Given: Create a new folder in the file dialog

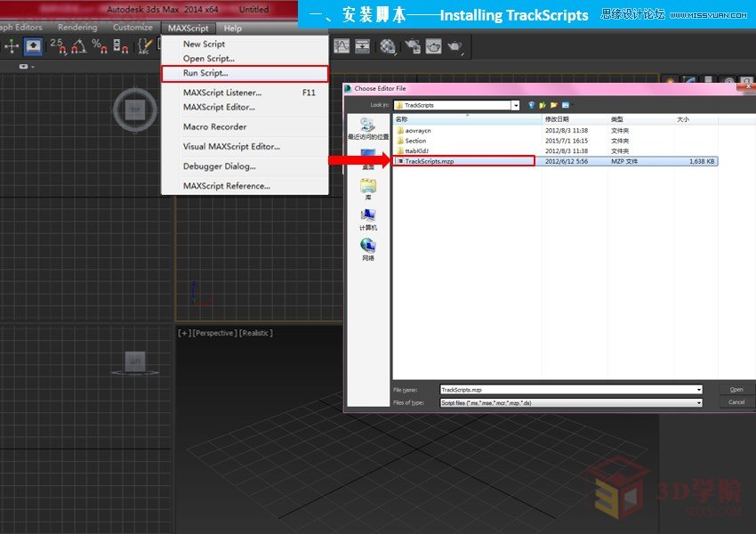Looking at the screenshot, I should tap(553, 104).
